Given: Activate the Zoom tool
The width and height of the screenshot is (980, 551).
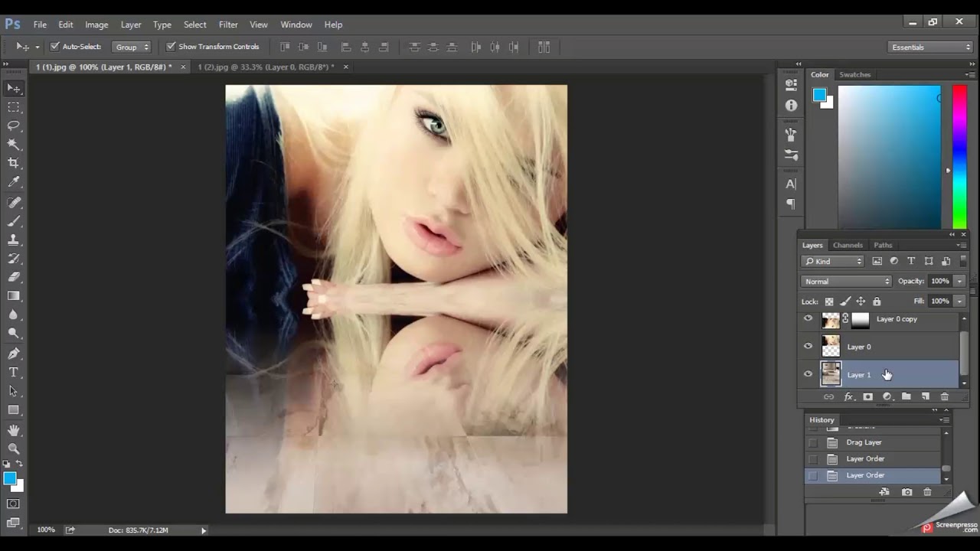Looking at the screenshot, I should tap(14, 448).
